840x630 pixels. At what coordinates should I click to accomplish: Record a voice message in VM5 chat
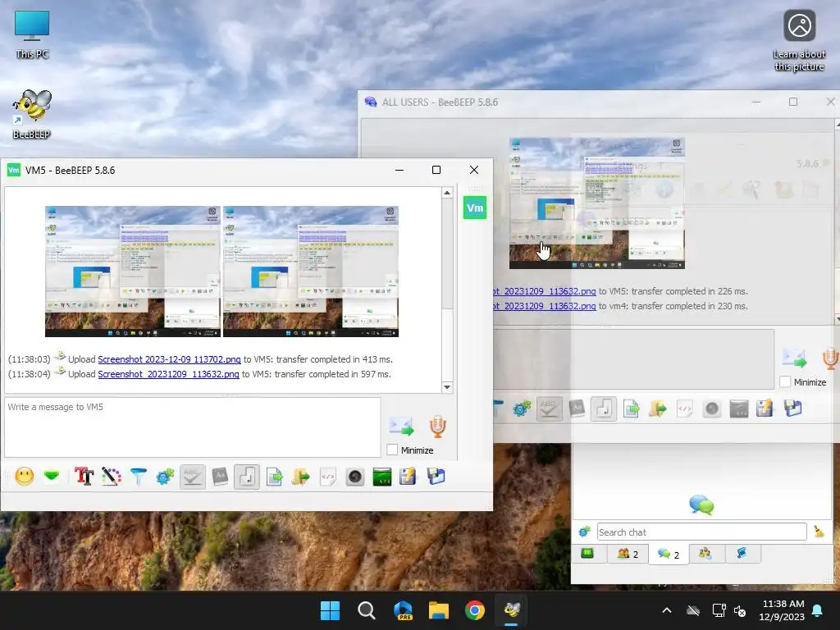[x=438, y=427]
